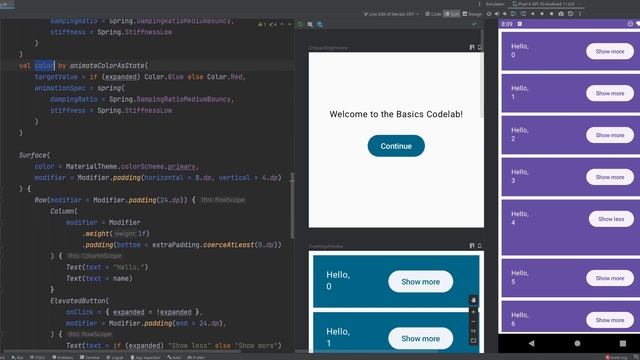Open the Event Log
The width and height of the screenshot is (640, 360).
(616, 357)
